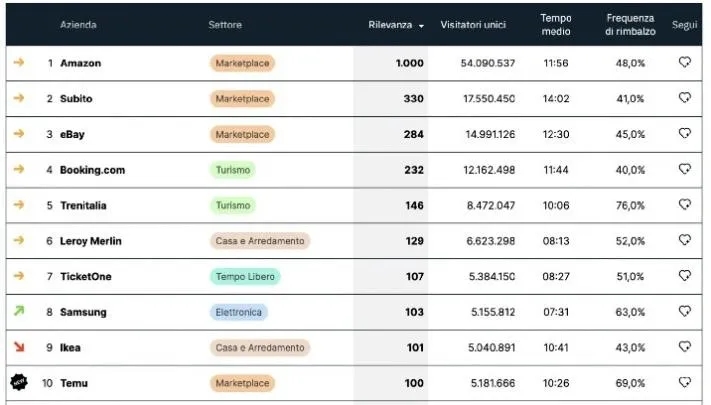This screenshot has height=405, width=711.
Task: Sort by the Rilevanza dropdown arrow
Action: click(x=421, y=25)
